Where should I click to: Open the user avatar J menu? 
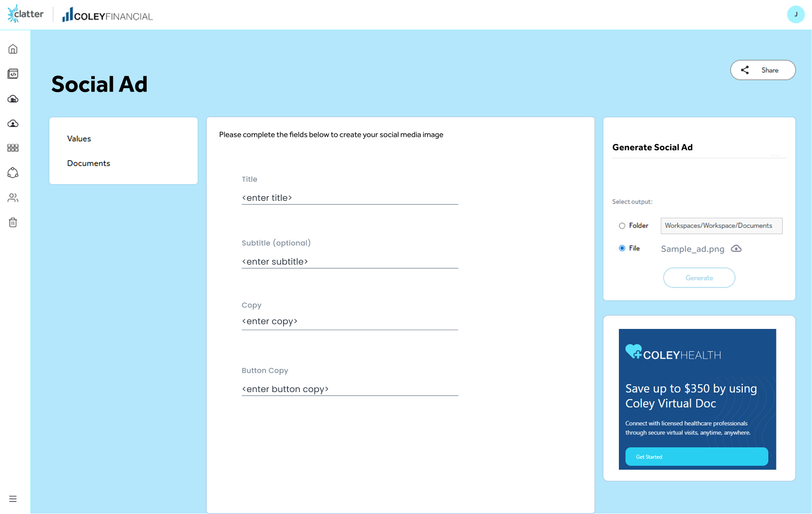795,14
